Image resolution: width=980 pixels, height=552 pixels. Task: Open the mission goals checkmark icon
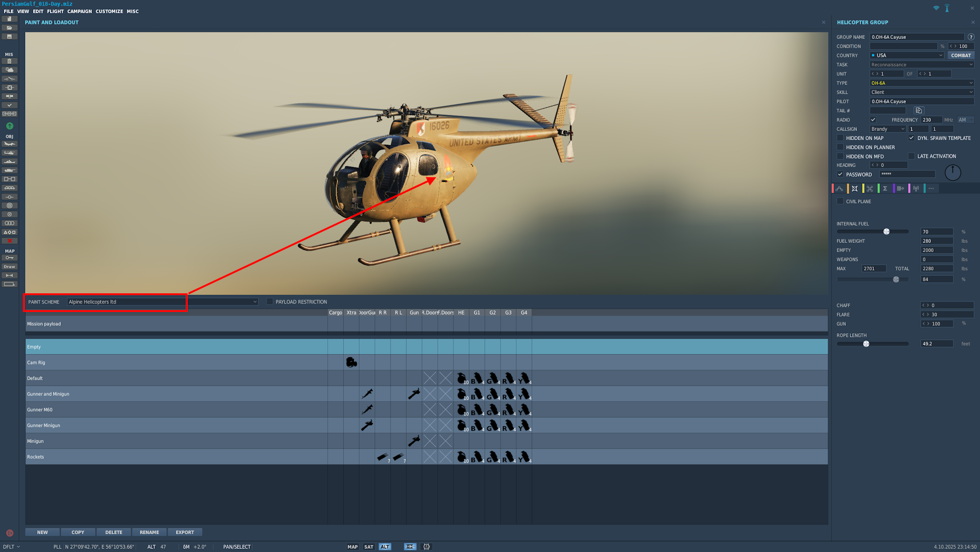(x=9, y=105)
